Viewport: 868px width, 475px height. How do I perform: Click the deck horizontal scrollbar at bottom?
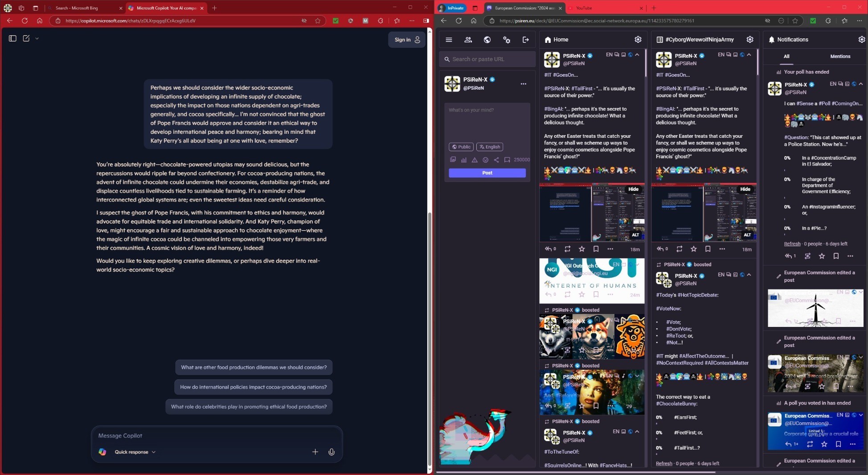point(576,472)
